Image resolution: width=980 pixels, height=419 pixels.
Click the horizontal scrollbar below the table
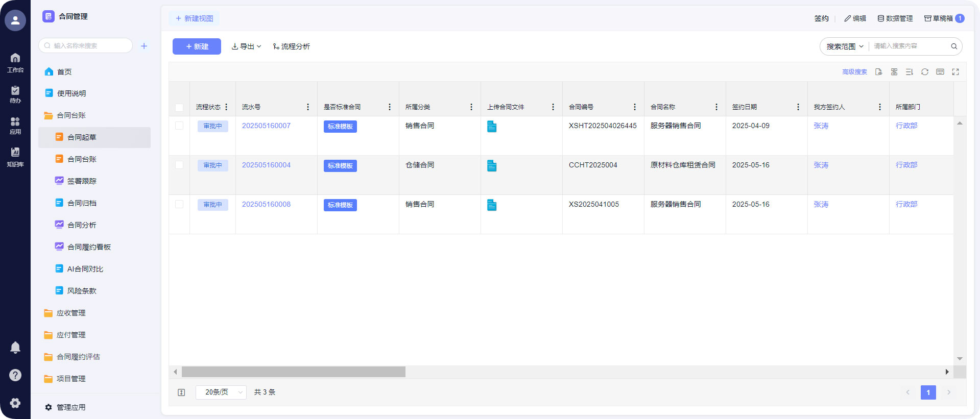pos(294,372)
